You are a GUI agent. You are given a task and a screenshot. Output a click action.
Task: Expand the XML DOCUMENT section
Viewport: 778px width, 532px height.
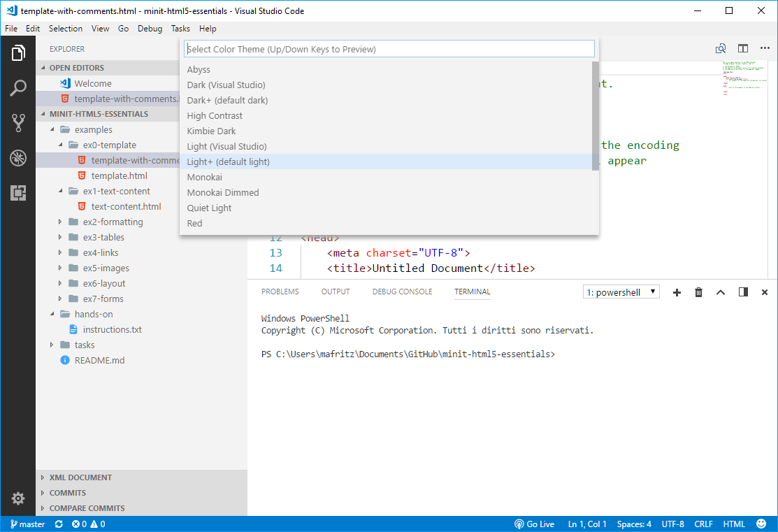coord(80,477)
